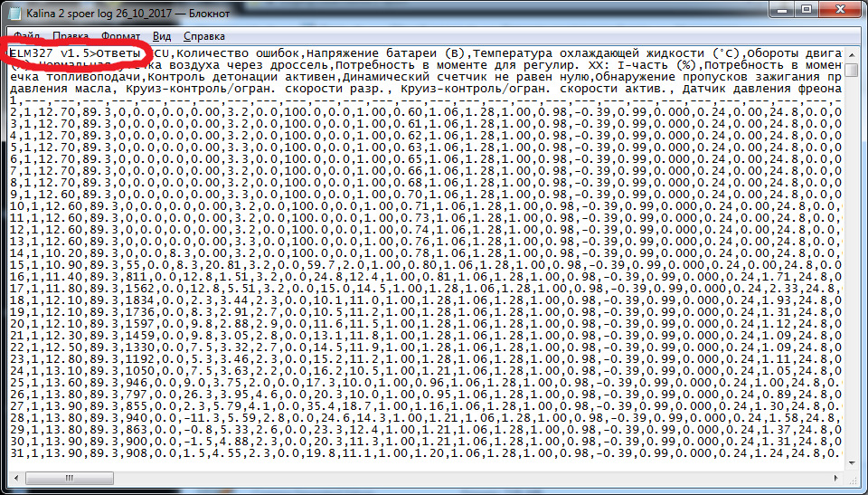Open the Файл menu
This screenshot has width=868, height=495.
click(26, 36)
